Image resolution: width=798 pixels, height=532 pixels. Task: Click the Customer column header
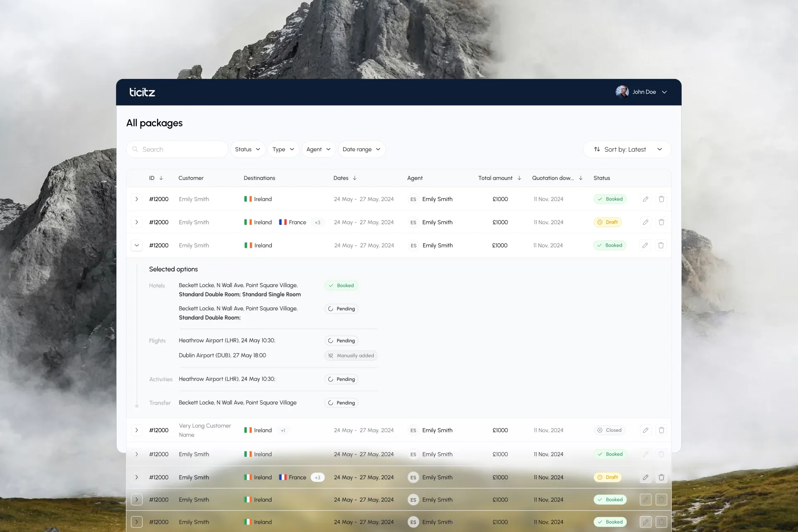[x=191, y=178]
